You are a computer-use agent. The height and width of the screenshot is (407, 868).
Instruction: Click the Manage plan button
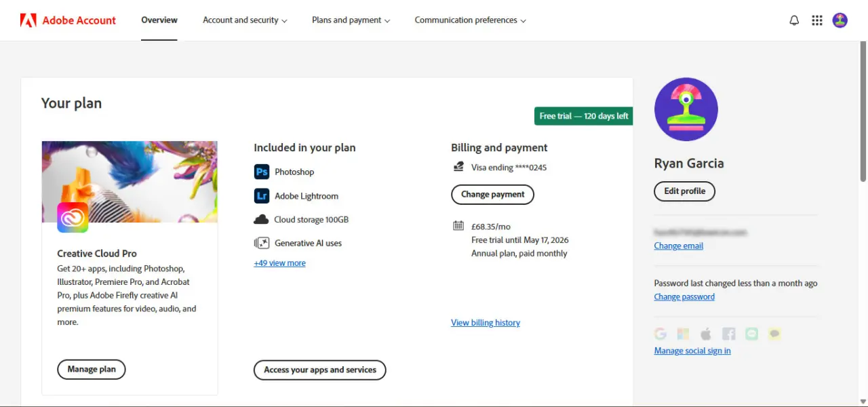92,370
